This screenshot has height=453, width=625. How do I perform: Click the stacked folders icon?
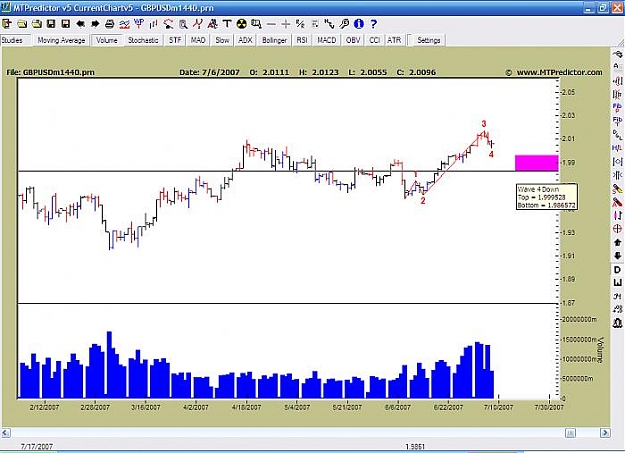(x=37, y=24)
